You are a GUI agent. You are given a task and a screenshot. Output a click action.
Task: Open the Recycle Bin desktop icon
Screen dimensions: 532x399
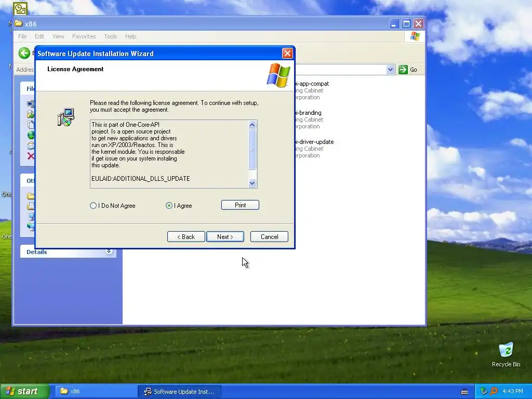tap(506, 354)
